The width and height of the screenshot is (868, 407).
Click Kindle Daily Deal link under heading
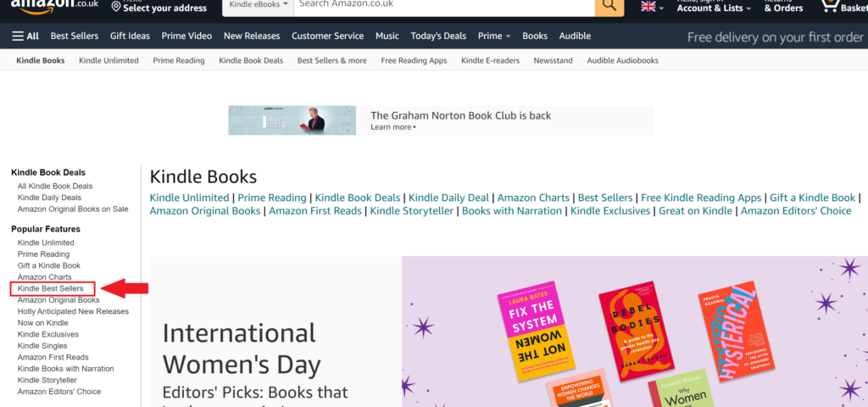tap(449, 198)
